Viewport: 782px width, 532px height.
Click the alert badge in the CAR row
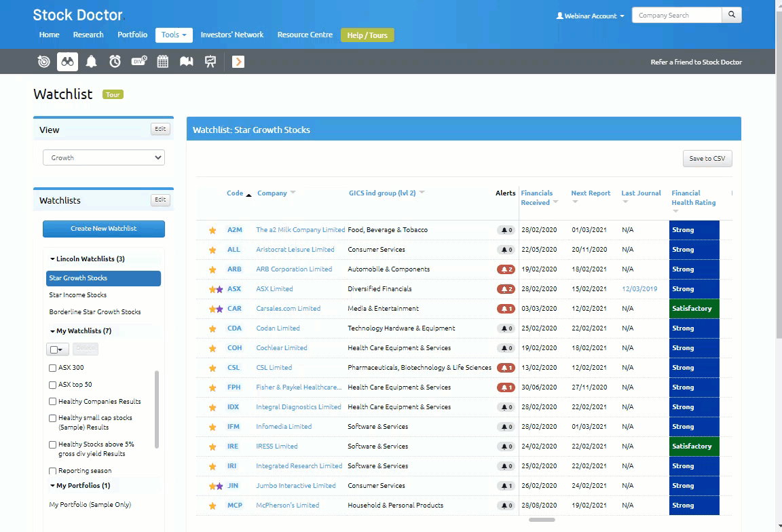(506, 309)
